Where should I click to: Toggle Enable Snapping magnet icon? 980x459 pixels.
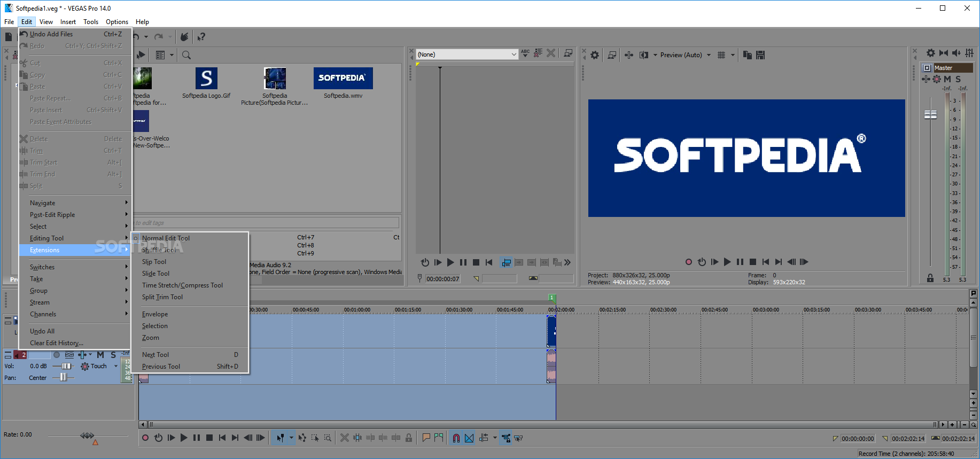point(456,438)
